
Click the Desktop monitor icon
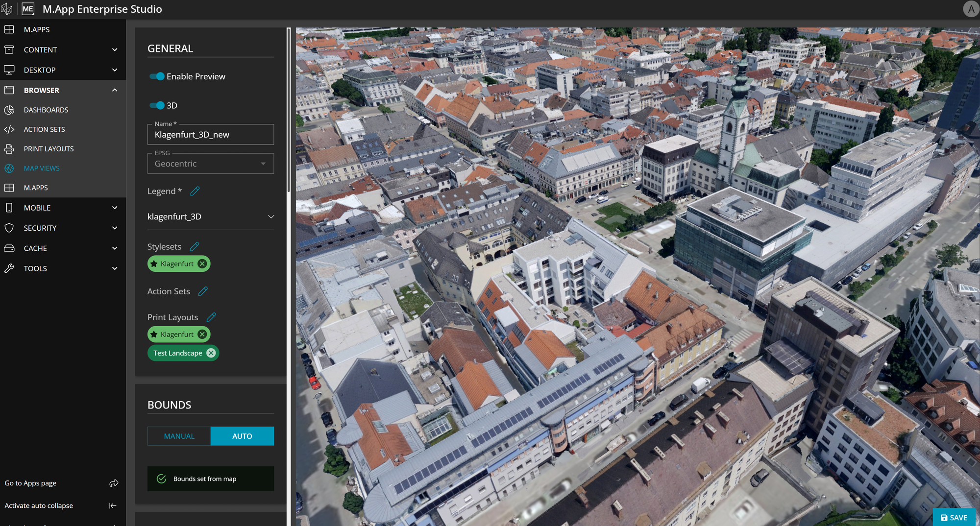point(9,70)
